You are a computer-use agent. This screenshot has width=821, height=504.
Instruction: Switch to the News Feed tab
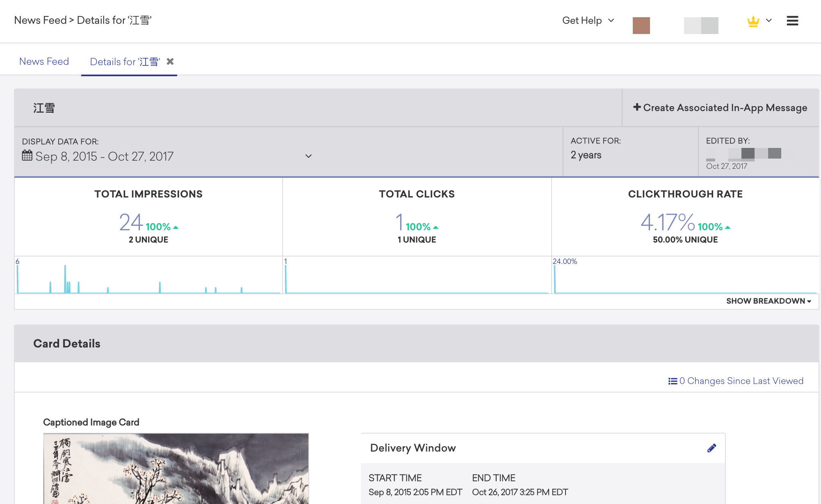[x=44, y=61]
